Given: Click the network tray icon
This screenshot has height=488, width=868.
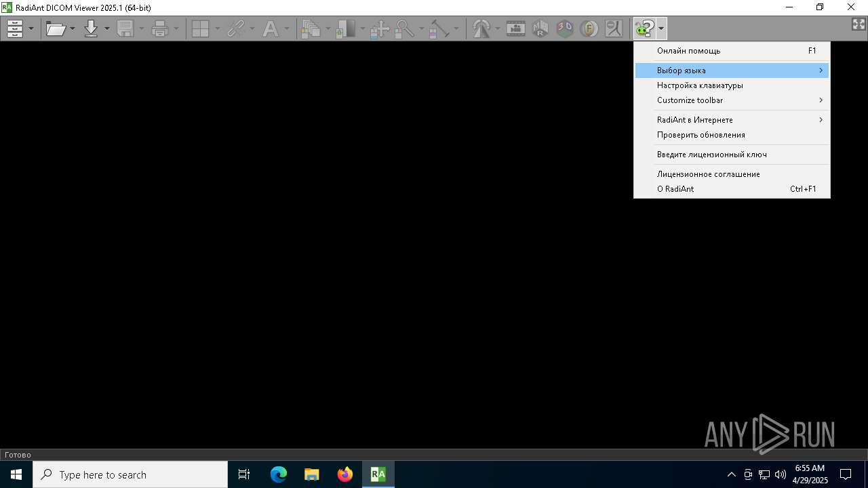Looking at the screenshot, I should [x=764, y=474].
